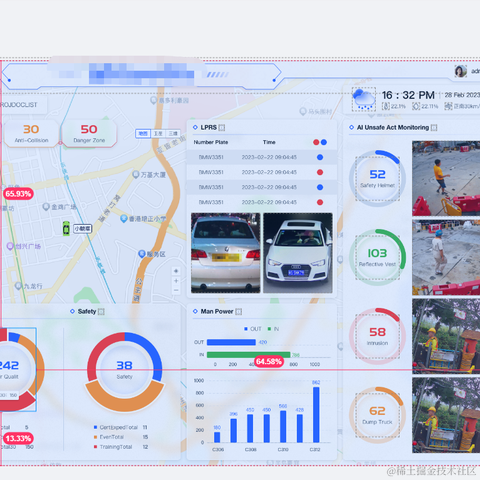The image size is (480, 480).
Task: Click the Dump Truck 62 gauge
Action: tap(377, 415)
